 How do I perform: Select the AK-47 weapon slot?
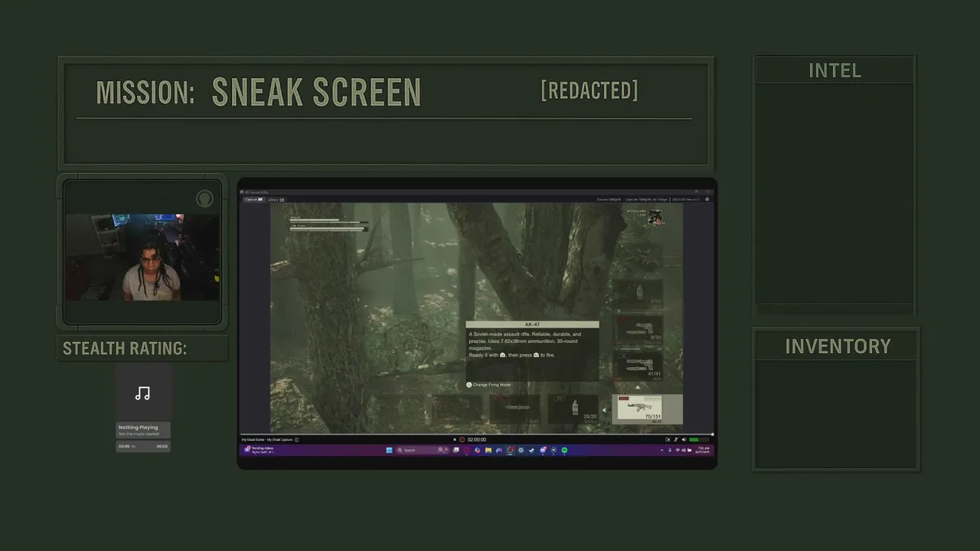point(647,409)
